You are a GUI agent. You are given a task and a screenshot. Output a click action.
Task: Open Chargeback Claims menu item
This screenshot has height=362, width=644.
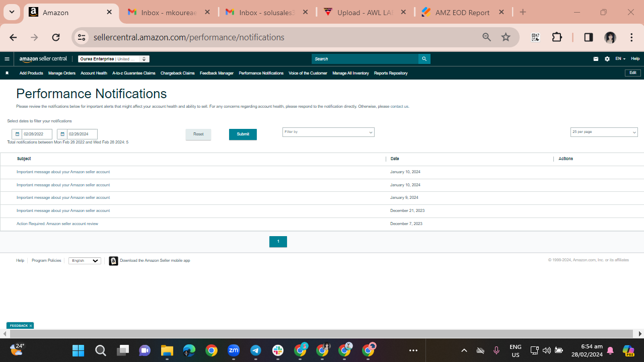point(178,73)
